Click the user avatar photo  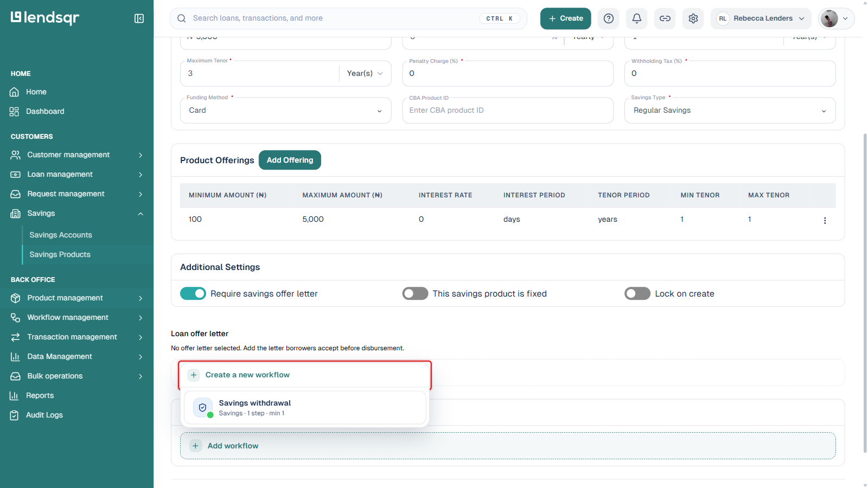829,18
